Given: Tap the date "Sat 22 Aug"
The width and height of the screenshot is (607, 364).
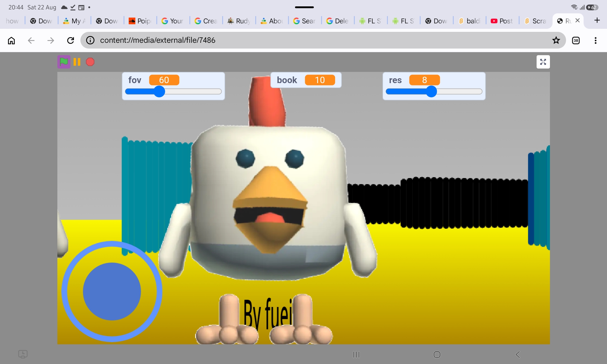Looking at the screenshot, I should (x=42, y=7).
